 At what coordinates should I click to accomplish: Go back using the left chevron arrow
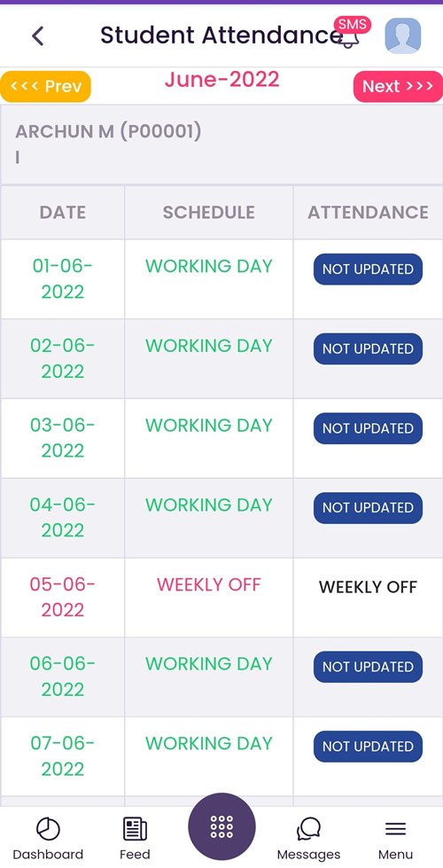point(37,36)
